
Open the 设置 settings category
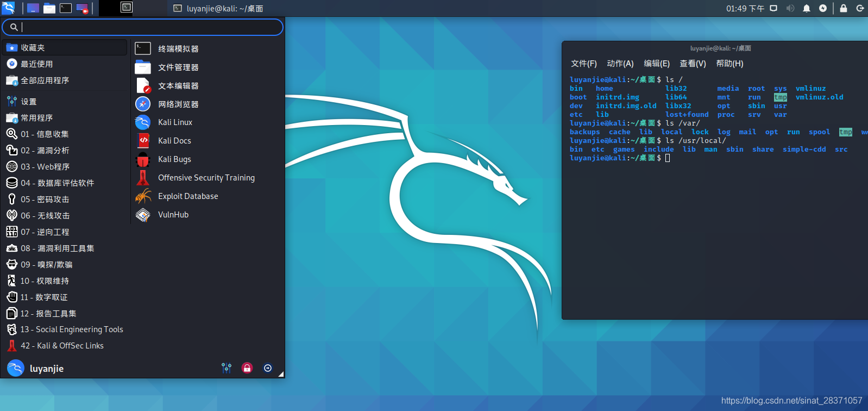(x=65, y=101)
